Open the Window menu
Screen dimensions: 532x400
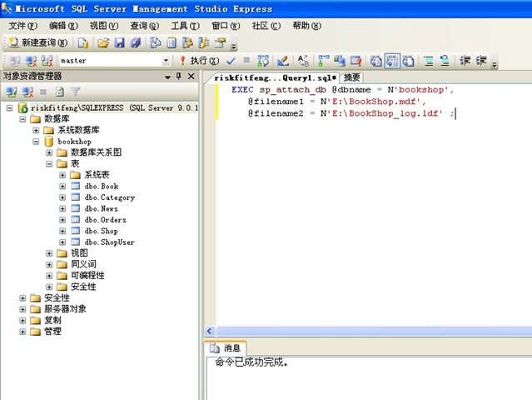pos(226,26)
